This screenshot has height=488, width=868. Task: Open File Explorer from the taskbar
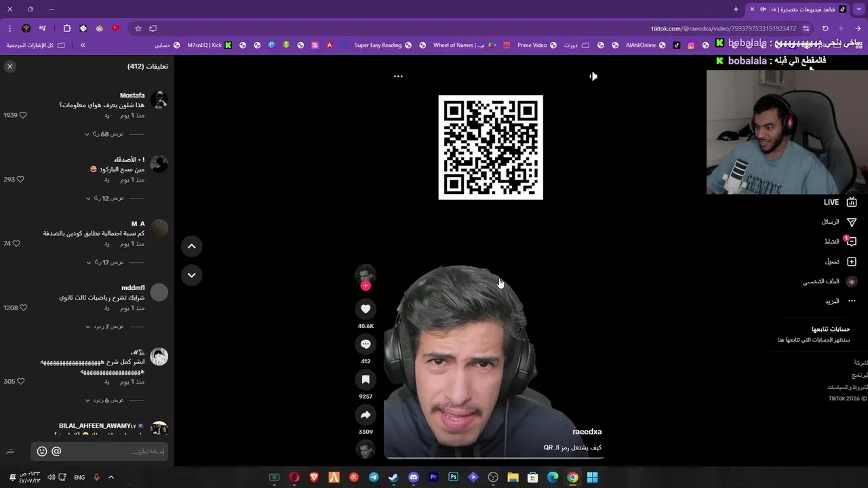pos(513,477)
